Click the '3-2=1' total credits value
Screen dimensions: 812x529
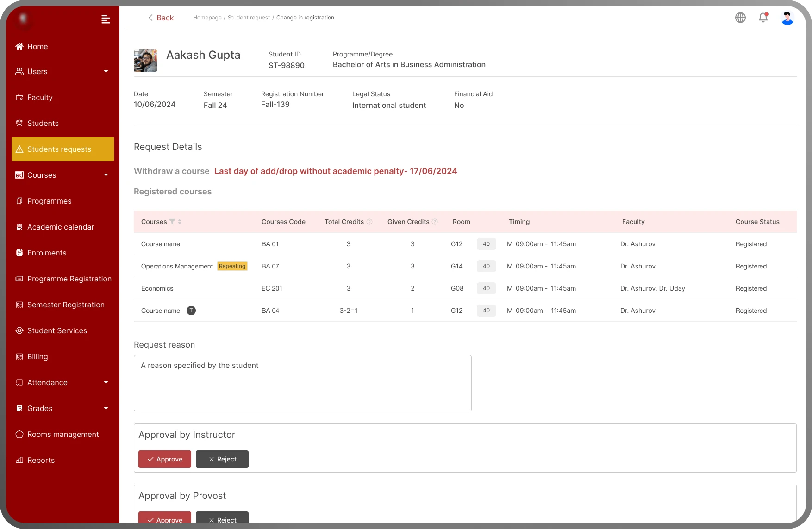pyautogui.click(x=349, y=311)
